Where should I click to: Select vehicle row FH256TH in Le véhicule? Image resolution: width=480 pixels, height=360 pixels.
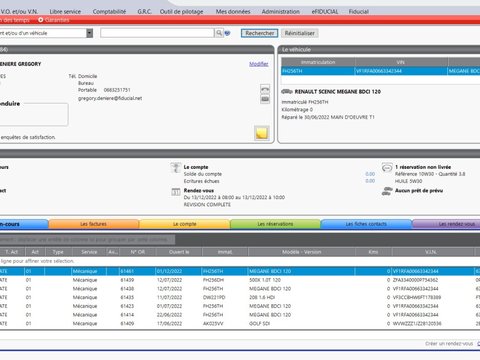pyautogui.click(x=381, y=71)
